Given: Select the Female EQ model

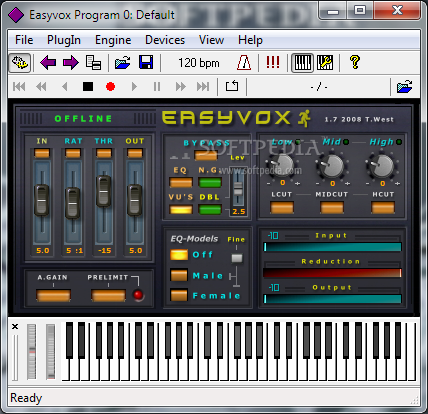Looking at the screenshot, I should tap(179, 295).
